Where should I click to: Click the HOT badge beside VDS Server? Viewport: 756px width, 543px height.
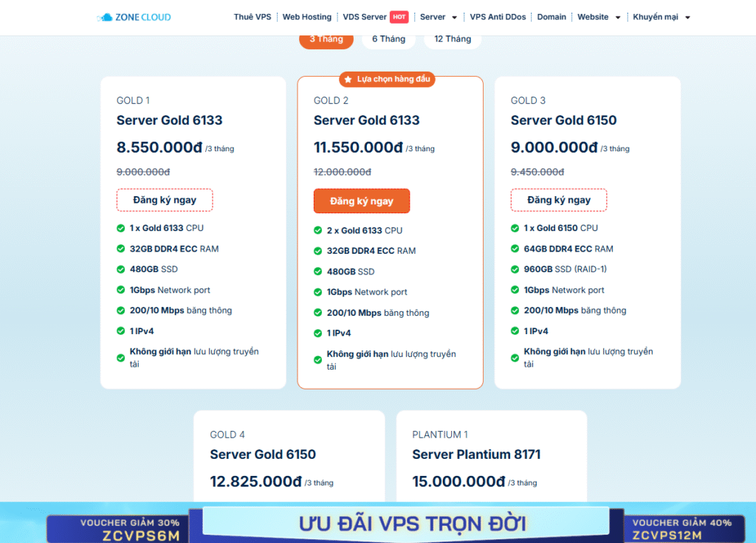tap(399, 17)
